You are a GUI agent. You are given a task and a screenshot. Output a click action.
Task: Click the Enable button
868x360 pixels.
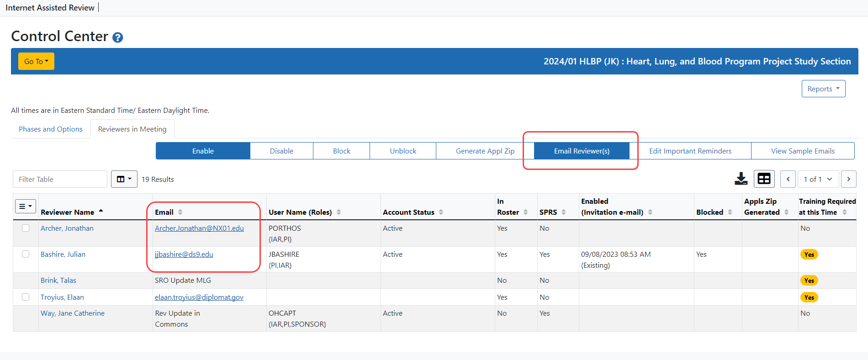[203, 151]
